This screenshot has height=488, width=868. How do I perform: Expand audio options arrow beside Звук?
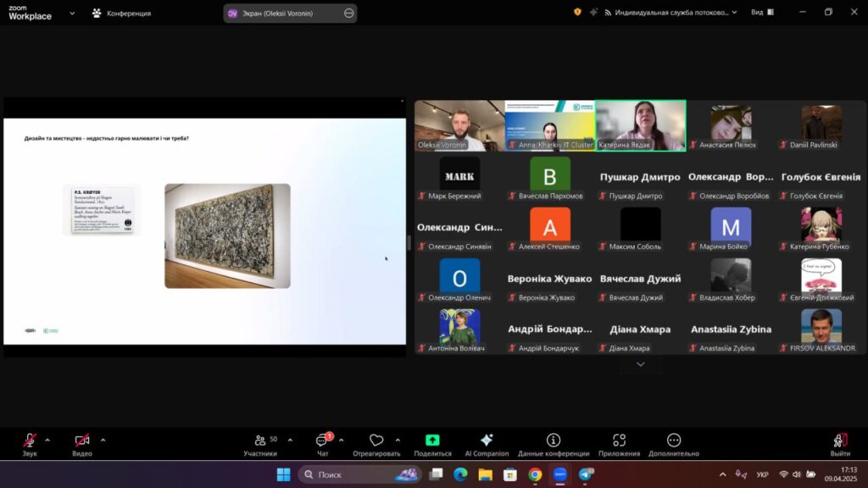pos(47,441)
